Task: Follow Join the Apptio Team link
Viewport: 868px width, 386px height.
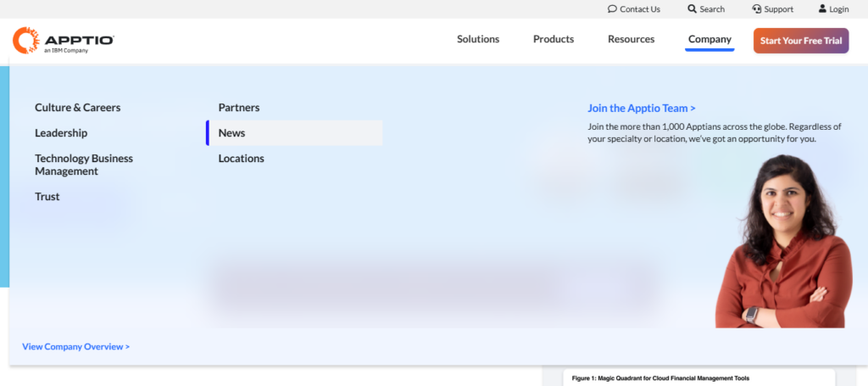Action: (x=642, y=108)
